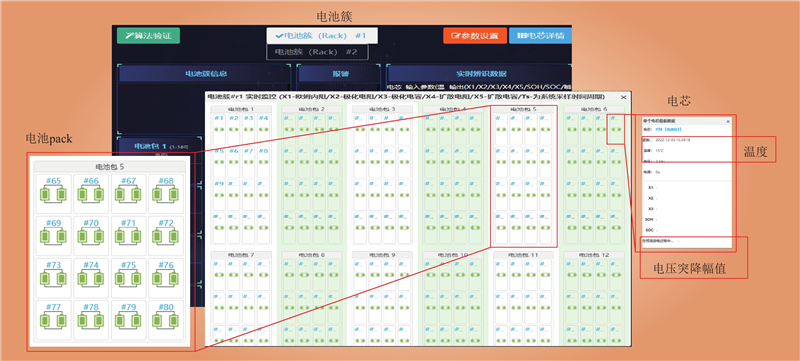800x361 pixels.
Task: Click the 电池包 2 header in monitor dialog
Action: tap(312, 109)
